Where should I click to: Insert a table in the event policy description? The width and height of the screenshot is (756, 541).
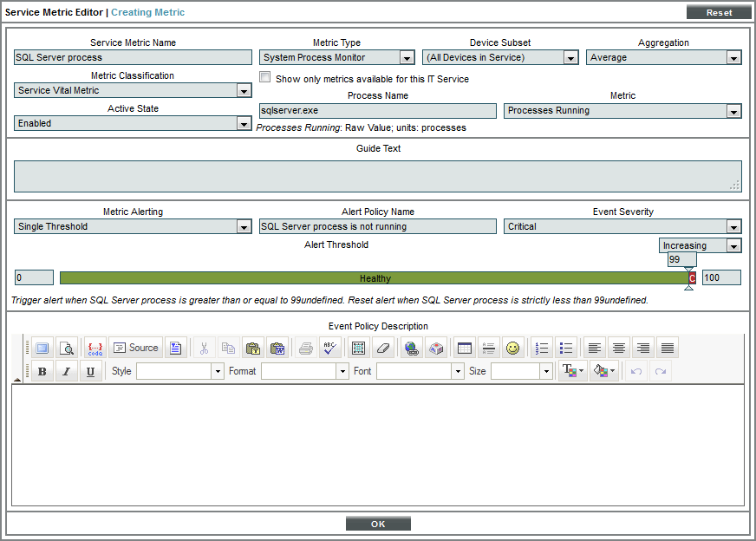[464, 347]
